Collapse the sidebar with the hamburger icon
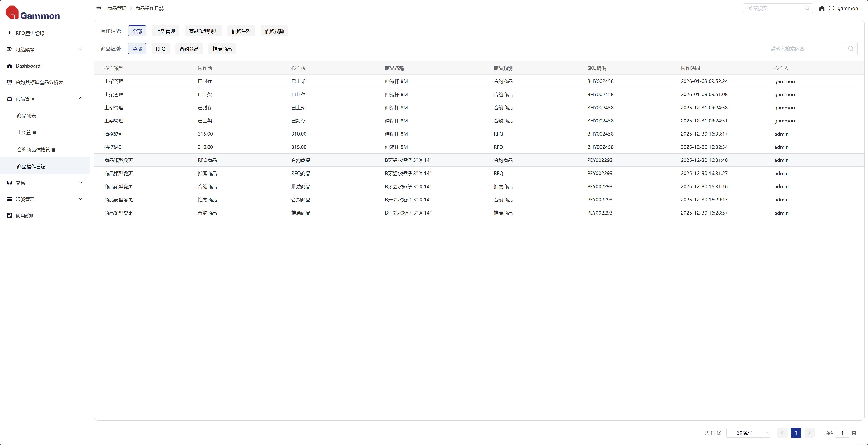Image resolution: width=868 pixels, height=445 pixels. (x=99, y=8)
